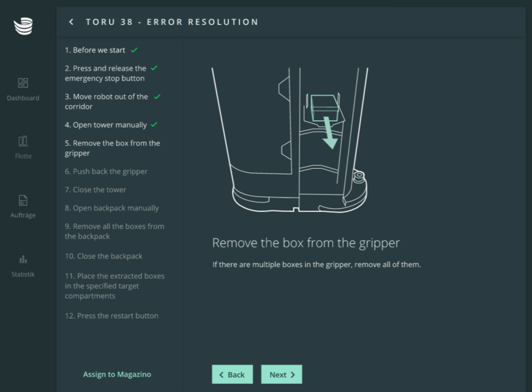
Task: Jump to step 6 Push back the gripper
Action: click(x=106, y=171)
